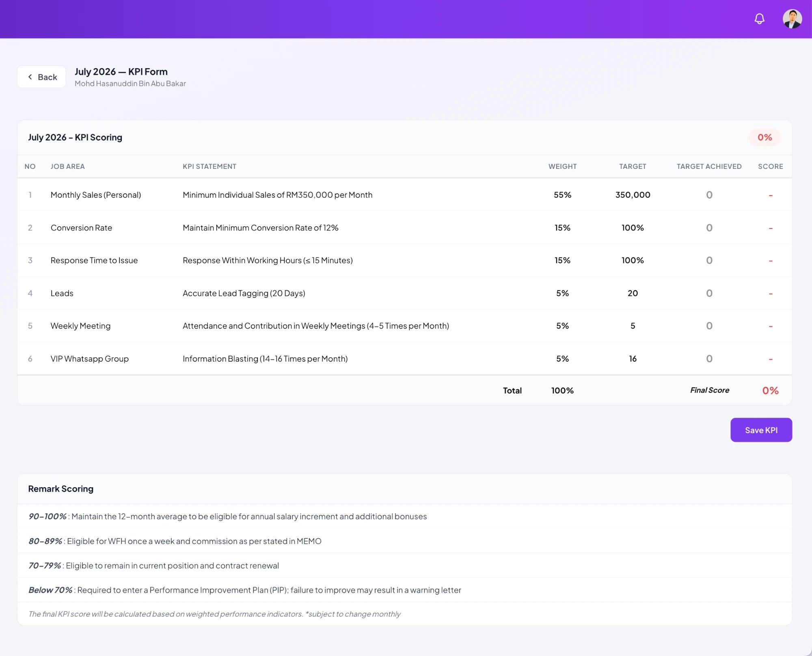This screenshot has width=812, height=656.
Task: Open the user profile avatar
Action: point(792,19)
